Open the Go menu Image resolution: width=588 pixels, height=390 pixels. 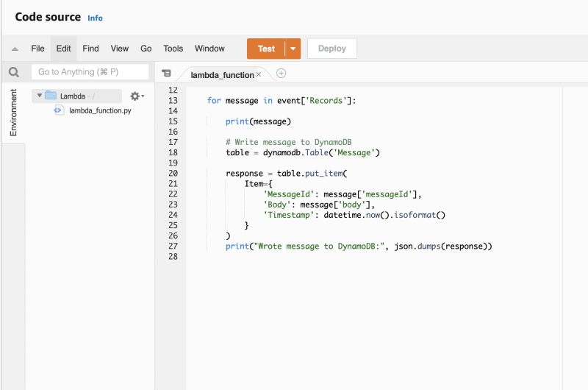[x=146, y=49]
